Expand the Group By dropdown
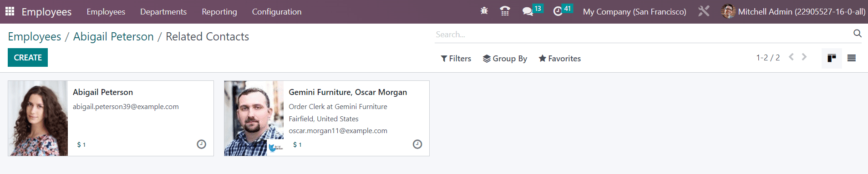 [x=505, y=59]
